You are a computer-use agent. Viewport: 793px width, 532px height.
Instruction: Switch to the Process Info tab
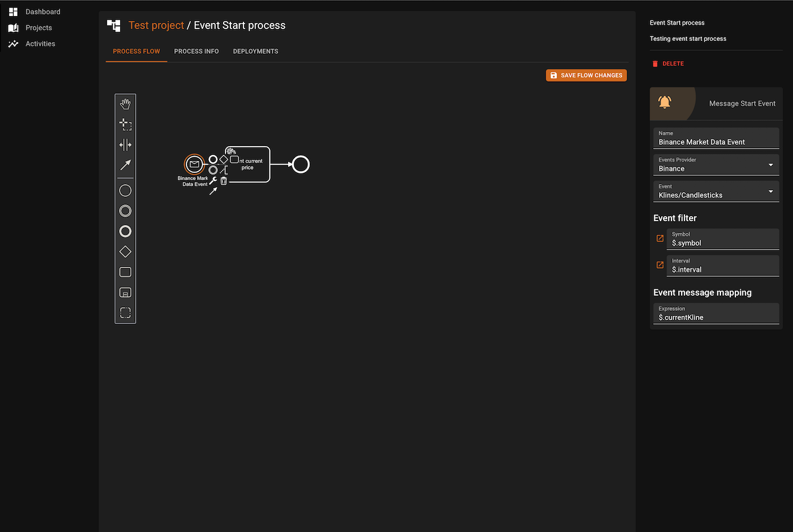point(196,51)
